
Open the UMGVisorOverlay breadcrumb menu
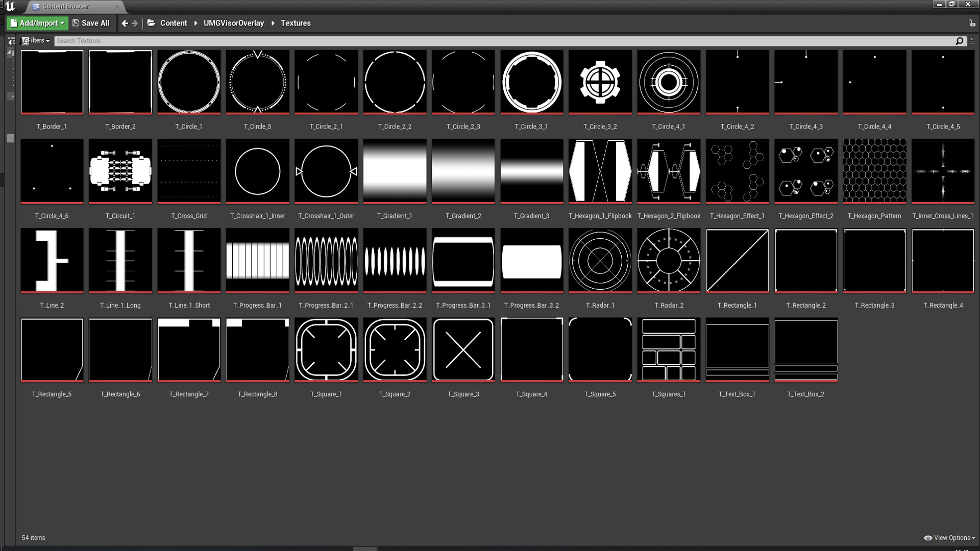click(x=233, y=23)
